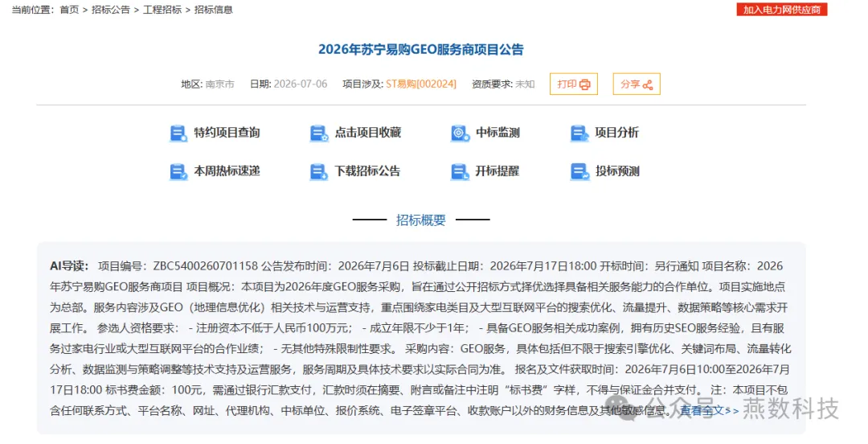Click the 项目分析 icon

[x=579, y=133]
